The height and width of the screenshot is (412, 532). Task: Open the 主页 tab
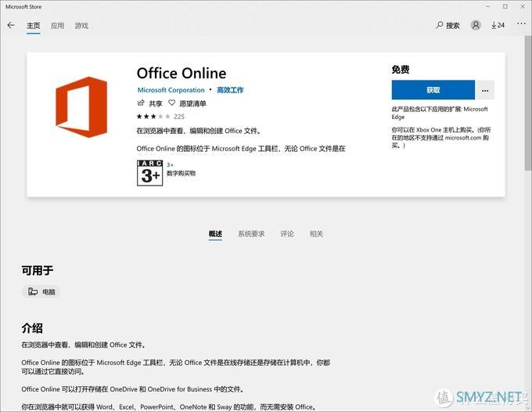pyautogui.click(x=33, y=26)
